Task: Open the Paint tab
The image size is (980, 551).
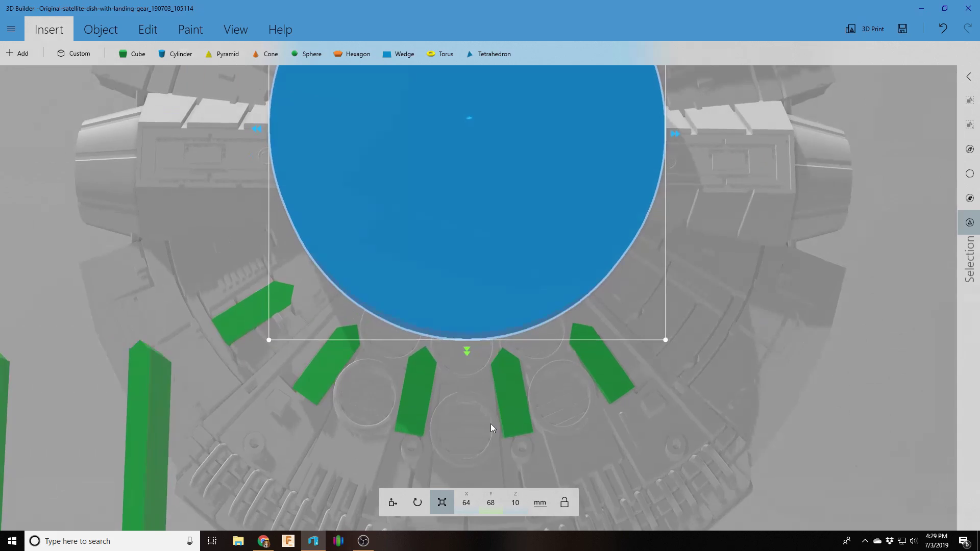Action: click(190, 30)
